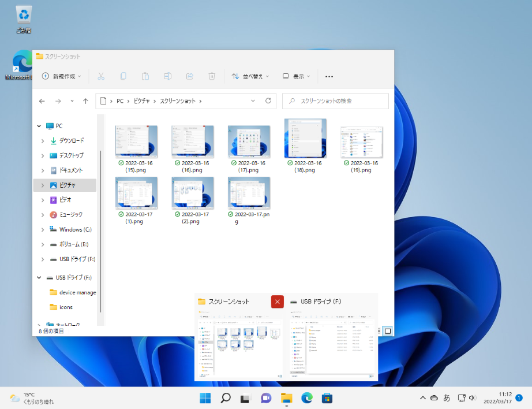
Task: Go back with the left arrow button
Action: [42, 101]
